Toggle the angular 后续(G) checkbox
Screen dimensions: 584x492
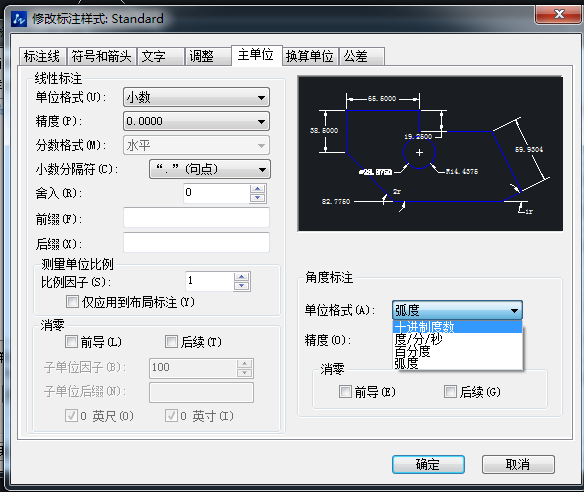coord(450,391)
